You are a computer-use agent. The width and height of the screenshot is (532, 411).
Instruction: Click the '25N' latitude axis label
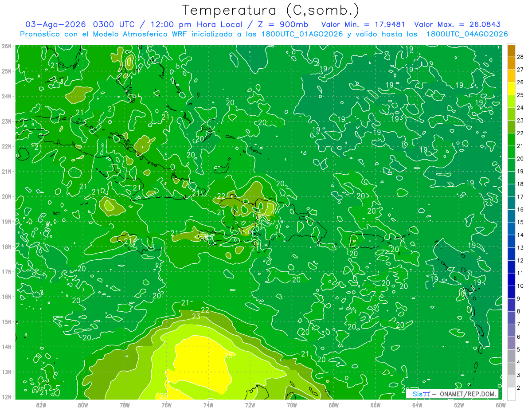click(x=6, y=71)
